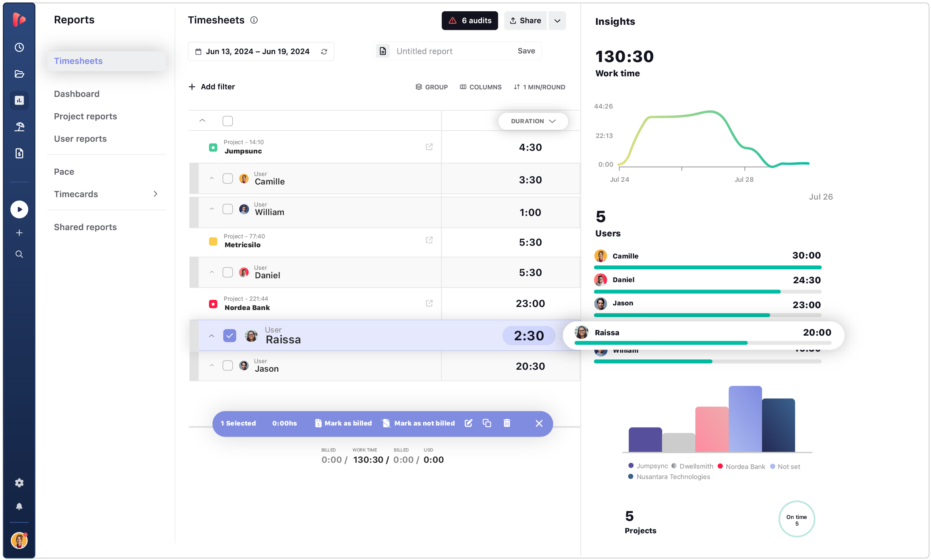Start the timer with the play button
Image resolution: width=931 pixels, height=560 pixels.
[19, 209]
